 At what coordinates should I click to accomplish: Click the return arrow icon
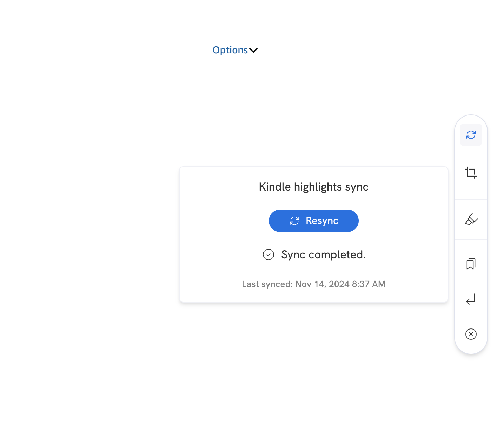[471, 299]
